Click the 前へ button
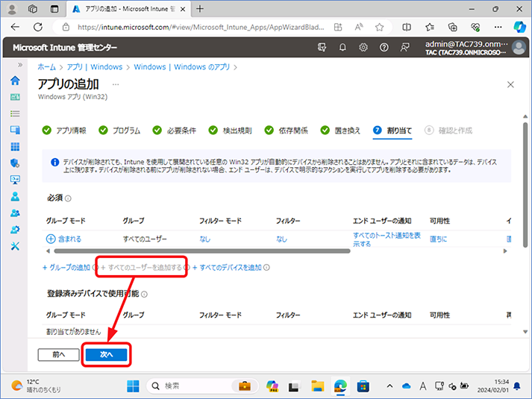The height and width of the screenshot is (399, 532). point(59,354)
